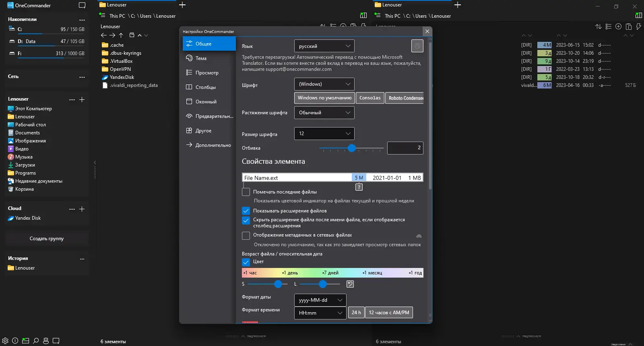The height and width of the screenshot is (346, 644).
Task: Open the Оконный settings tab
Action: click(x=209, y=102)
